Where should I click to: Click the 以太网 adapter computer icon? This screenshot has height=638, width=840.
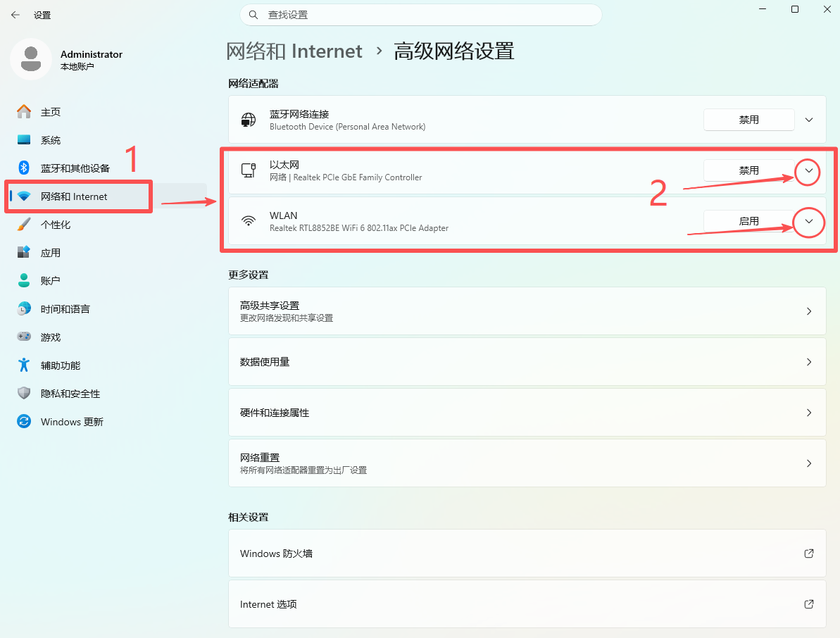[x=248, y=170]
